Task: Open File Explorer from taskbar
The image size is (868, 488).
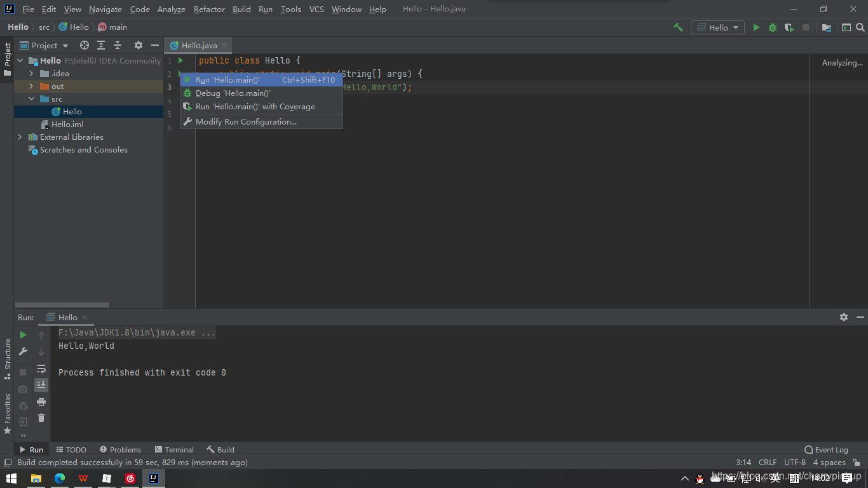Action: (x=36, y=478)
